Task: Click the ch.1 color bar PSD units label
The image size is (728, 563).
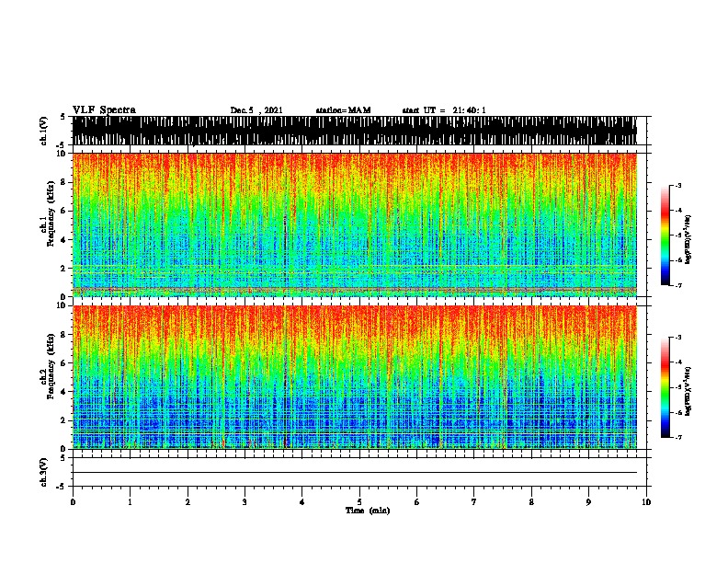Action: point(688,240)
